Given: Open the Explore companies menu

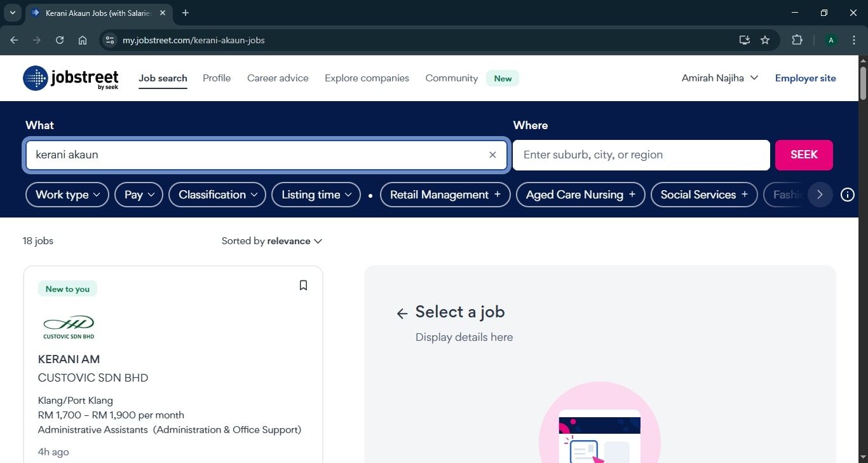Looking at the screenshot, I should (366, 78).
